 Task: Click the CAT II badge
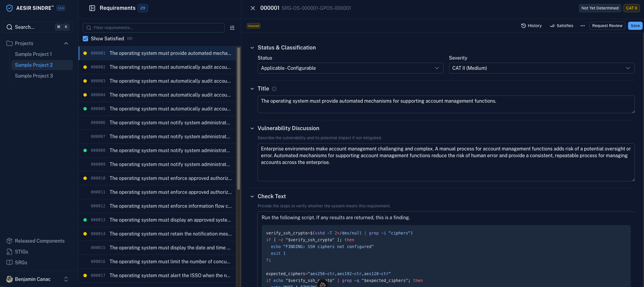click(631, 8)
